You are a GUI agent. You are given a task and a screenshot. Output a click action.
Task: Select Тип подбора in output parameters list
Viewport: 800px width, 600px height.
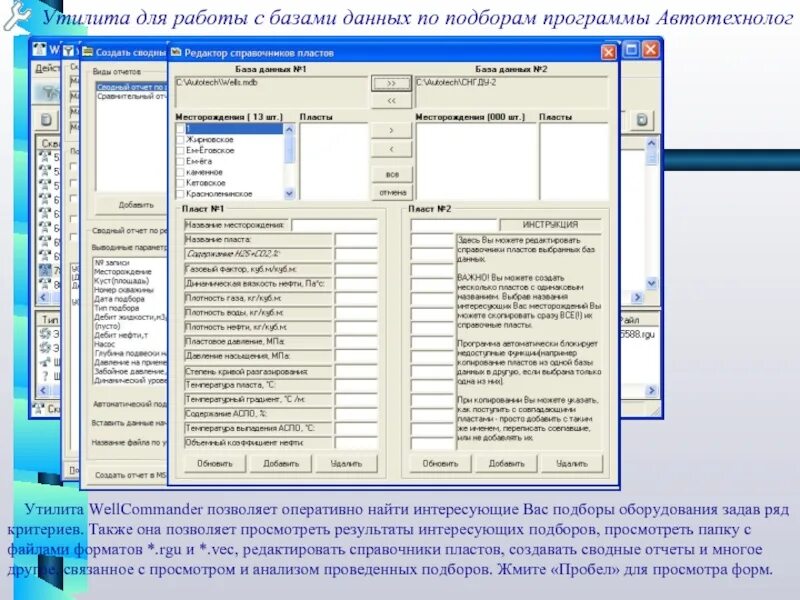coord(116,308)
